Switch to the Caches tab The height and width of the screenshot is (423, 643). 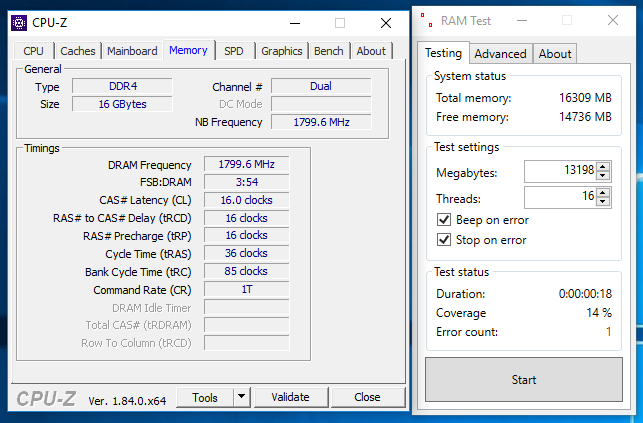tap(78, 51)
